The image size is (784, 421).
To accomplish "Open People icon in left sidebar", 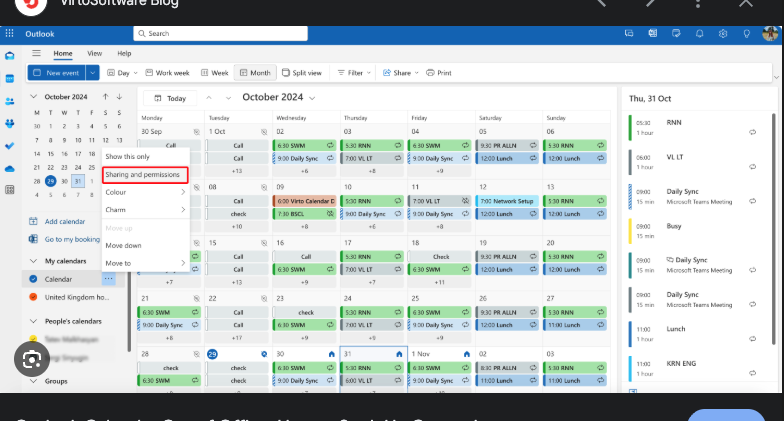I will [x=10, y=101].
